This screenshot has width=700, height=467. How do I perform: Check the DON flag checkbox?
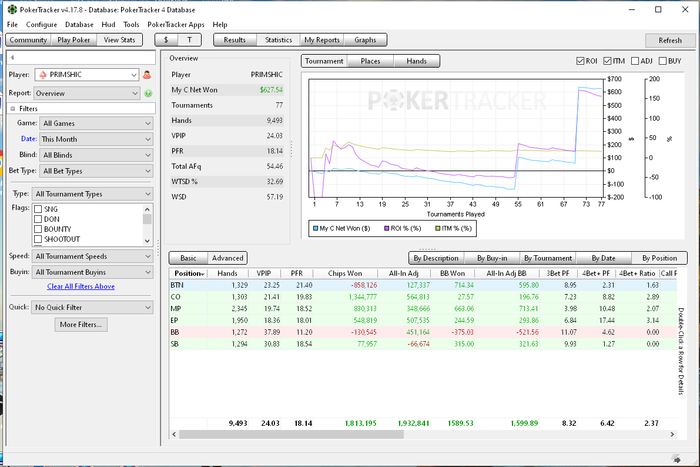point(38,219)
